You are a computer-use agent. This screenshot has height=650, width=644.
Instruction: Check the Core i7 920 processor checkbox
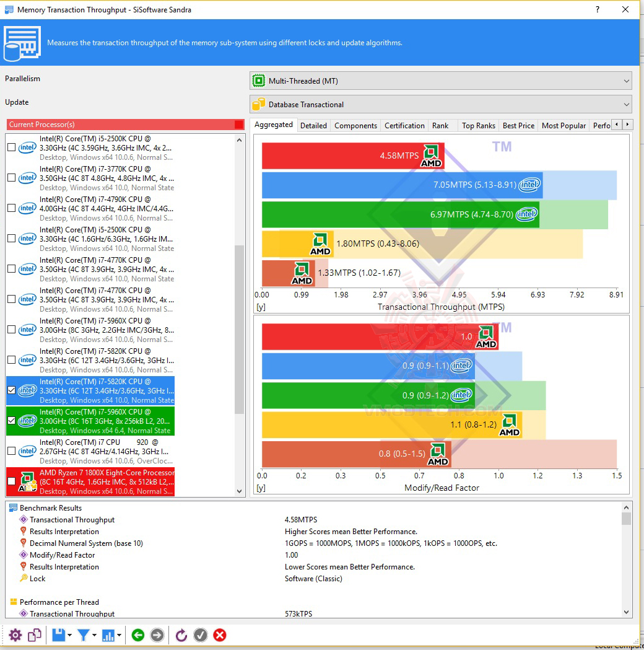12,450
